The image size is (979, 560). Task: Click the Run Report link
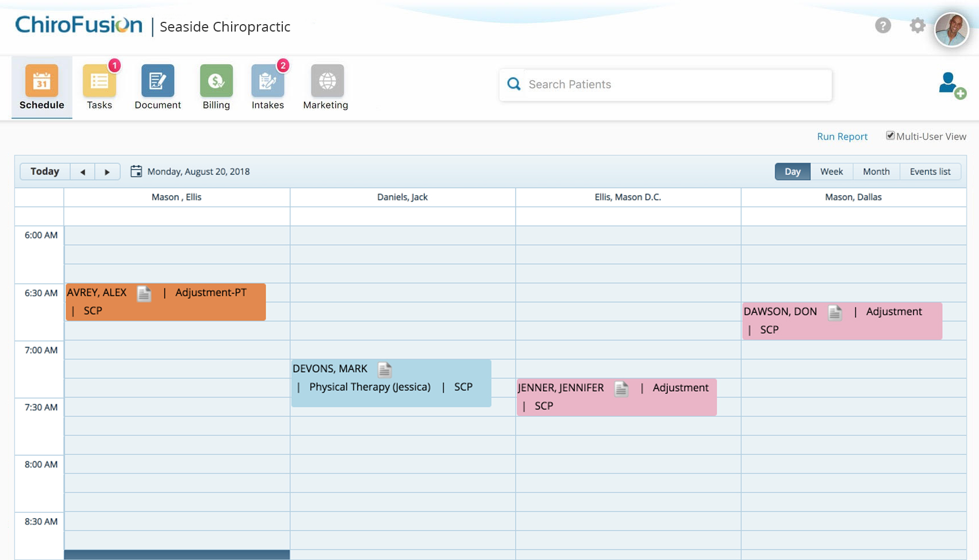(x=842, y=136)
